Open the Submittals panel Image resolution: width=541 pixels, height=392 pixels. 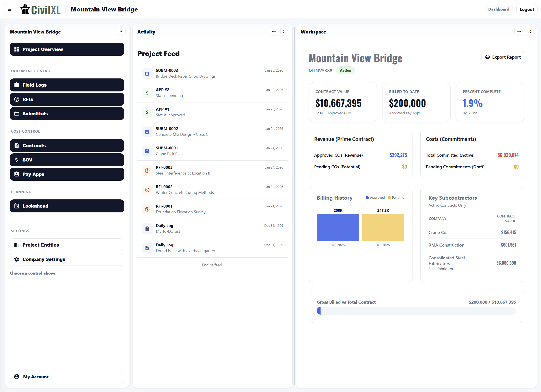(x=67, y=114)
